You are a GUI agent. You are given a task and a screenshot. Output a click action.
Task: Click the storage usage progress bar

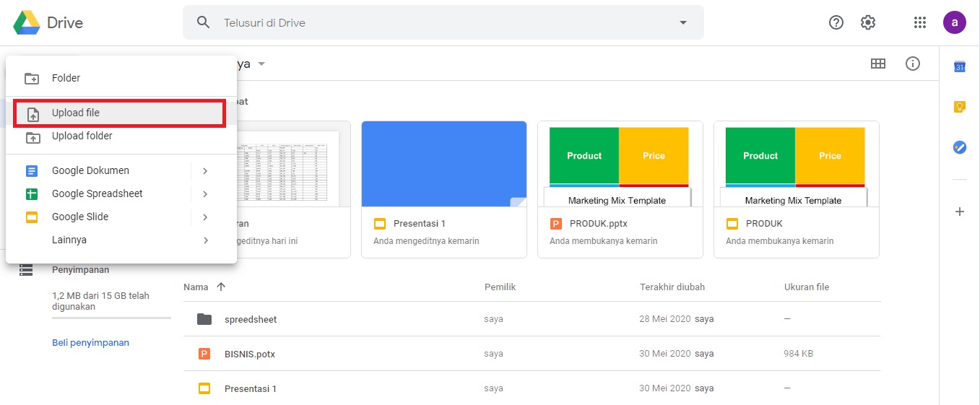point(111,318)
